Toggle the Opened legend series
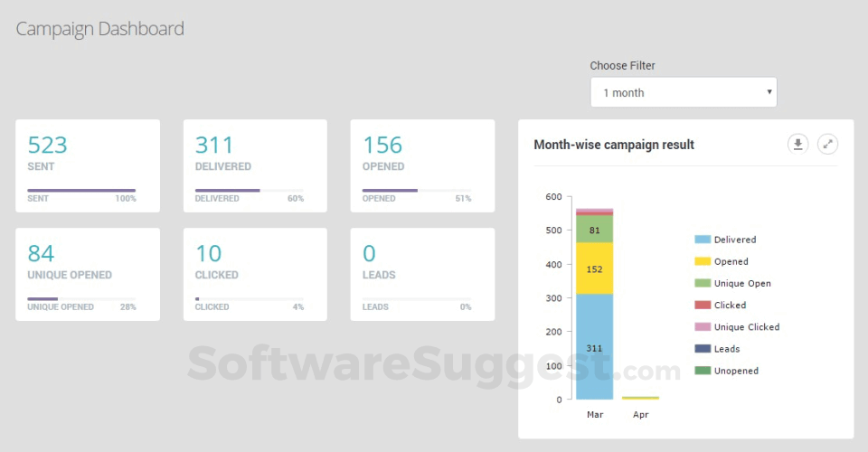868x452 pixels. (x=722, y=261)
